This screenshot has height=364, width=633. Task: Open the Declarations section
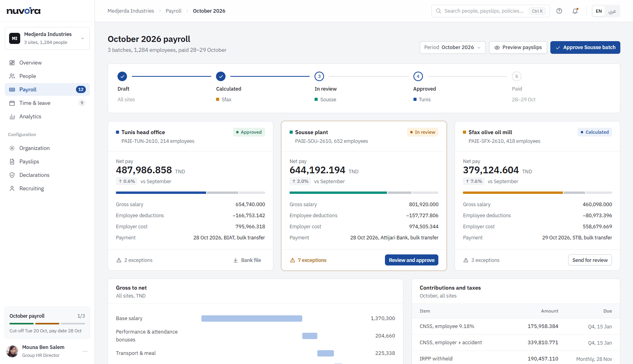pyautogui.click(x=47, y=175)
